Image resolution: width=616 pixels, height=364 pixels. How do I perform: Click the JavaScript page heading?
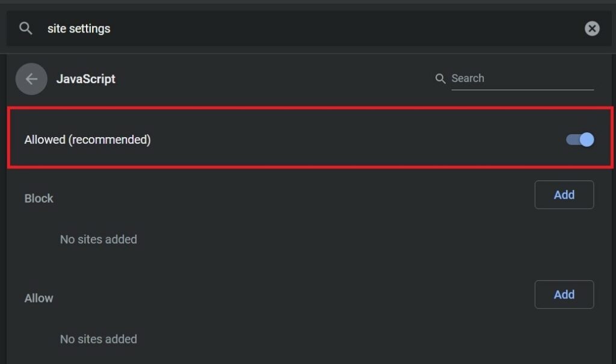(x=86, y=79)
